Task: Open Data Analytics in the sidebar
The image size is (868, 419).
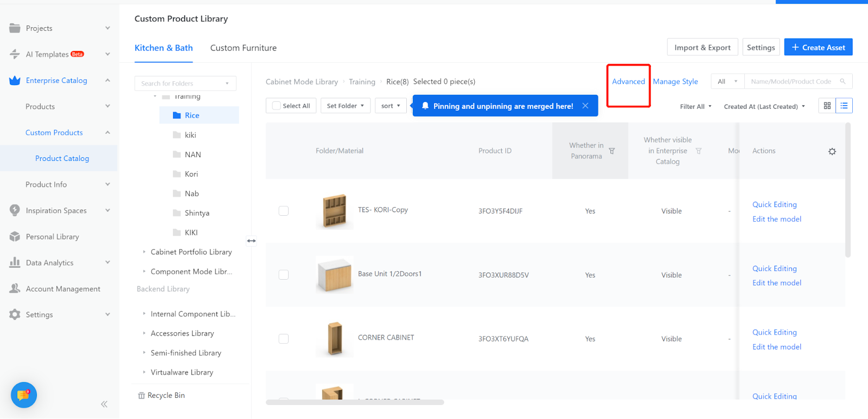Action: tap(50, 263)
